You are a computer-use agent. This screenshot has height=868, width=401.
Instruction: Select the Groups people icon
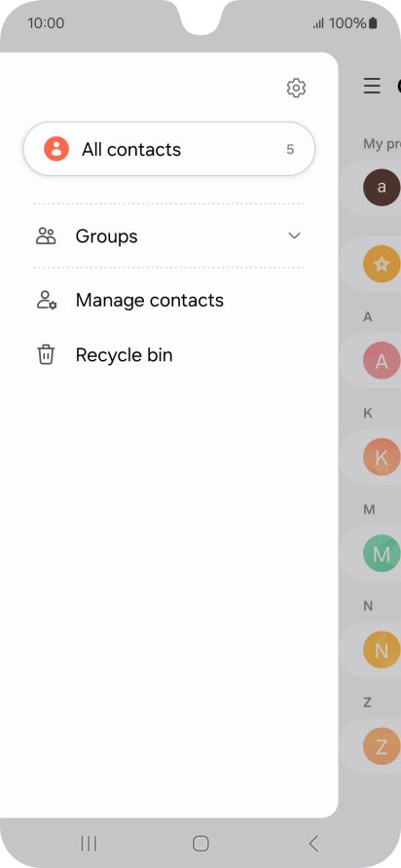[46, 235]
